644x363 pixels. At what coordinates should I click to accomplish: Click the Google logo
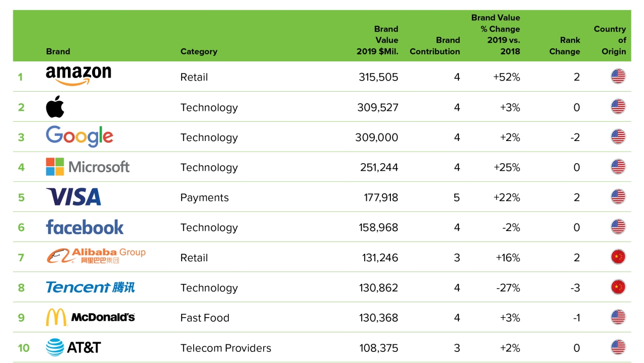pyautogui.click(x=79, y=136)
